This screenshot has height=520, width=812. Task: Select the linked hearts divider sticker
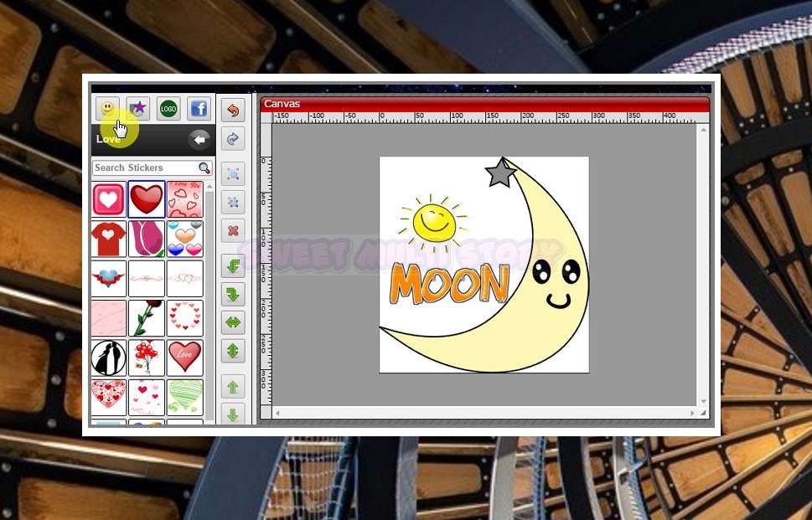[x=185, y=279]
